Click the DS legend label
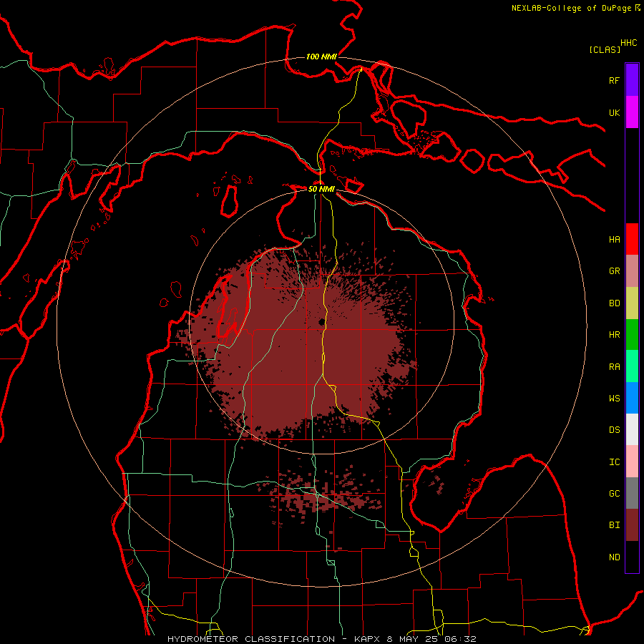Viewport: 644px width, 644px height. coord(614,430)
